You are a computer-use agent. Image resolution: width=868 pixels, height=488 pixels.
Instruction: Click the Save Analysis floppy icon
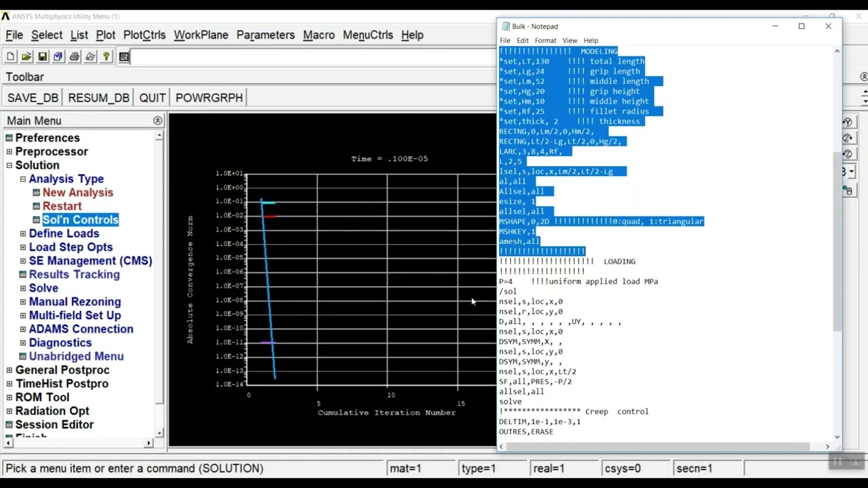click(x=42, y=57)
